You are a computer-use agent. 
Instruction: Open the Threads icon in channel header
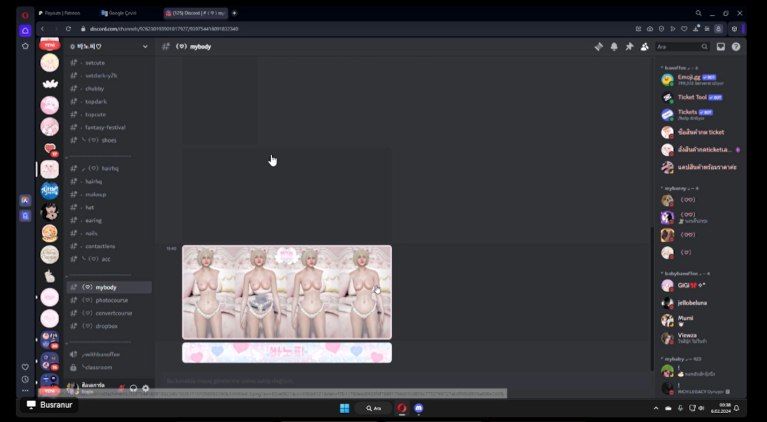pos(599,47)
